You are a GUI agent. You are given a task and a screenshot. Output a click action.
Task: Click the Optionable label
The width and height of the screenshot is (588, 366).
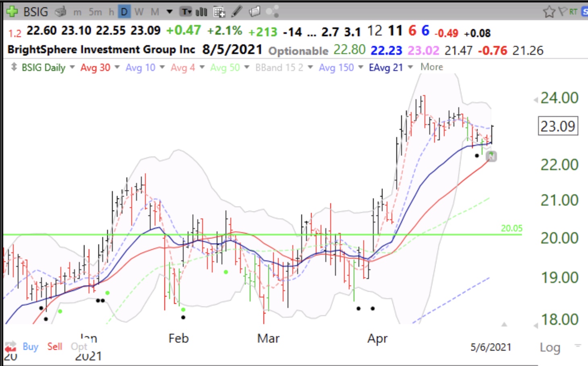(x=298, y=51)
